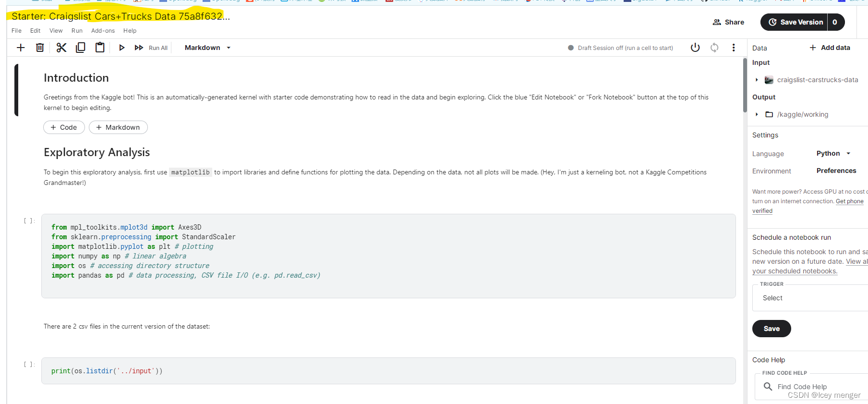
Task: Click the Exploratory Analysis heading
Action: tap(96, 152)
